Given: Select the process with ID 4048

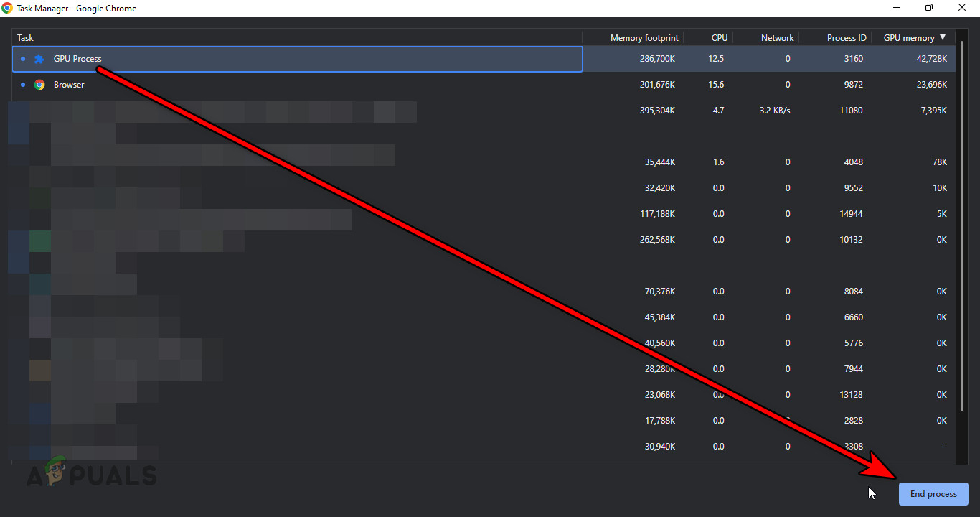Looking at the screenshot, I should tap(287, 162).
